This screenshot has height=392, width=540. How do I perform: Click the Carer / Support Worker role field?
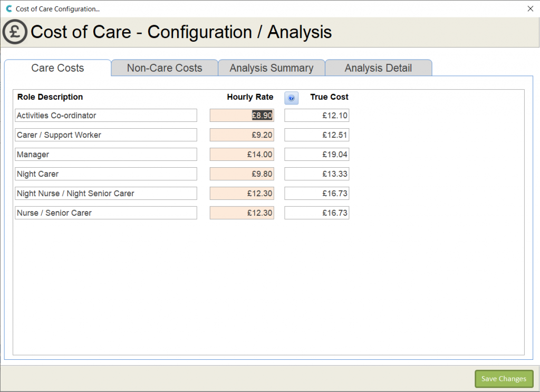click(106, 135)
